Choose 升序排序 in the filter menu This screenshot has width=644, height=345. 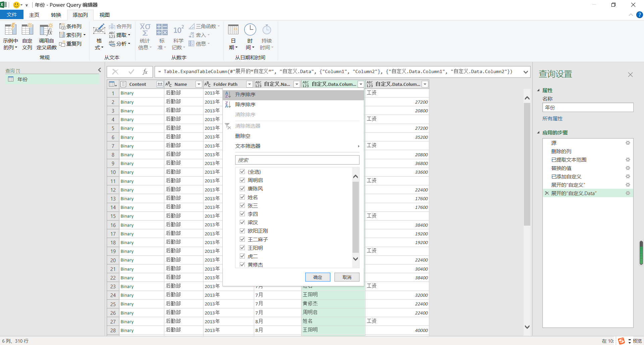[293, 95]
